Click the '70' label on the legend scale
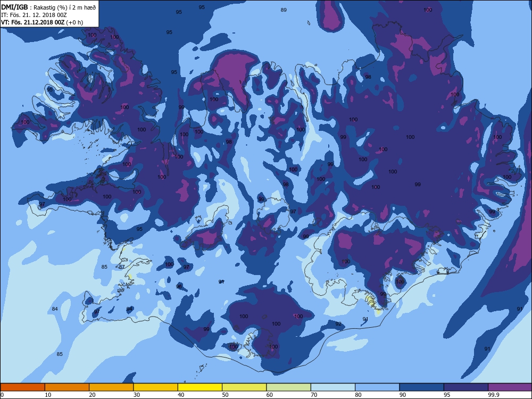532x399 pixels. pos(314,395)
